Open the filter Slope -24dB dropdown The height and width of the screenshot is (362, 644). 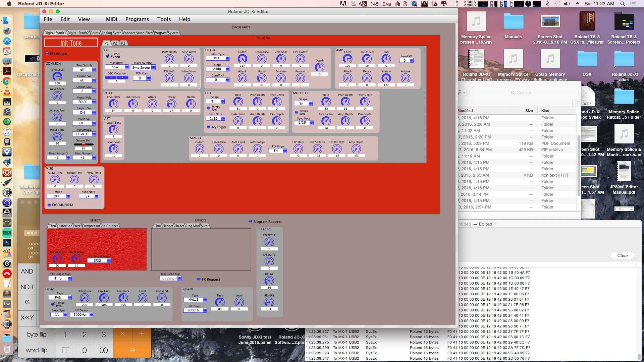[218, 69]
